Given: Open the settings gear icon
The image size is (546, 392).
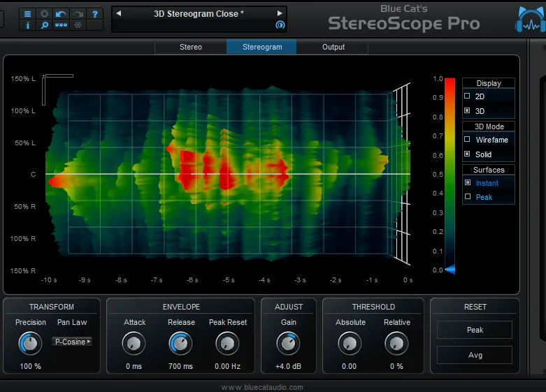Looking at the screenshot, I should [44, 14].
